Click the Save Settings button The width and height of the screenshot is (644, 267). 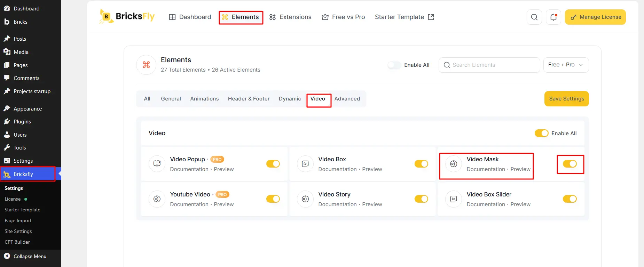point(567,99)
